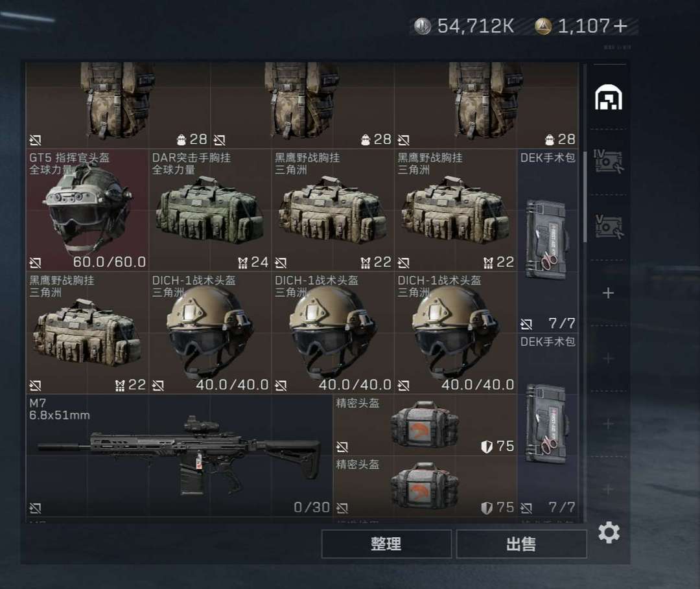Add a new storage container slot

point(608,293)
